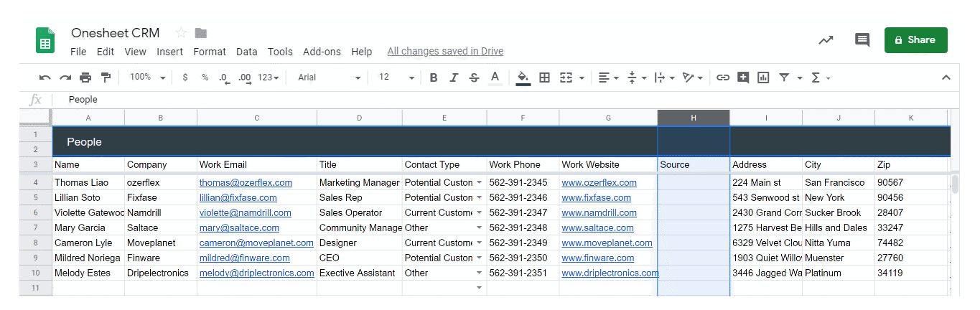The image size is (980, 310).
Task: Select the Paint format tool
Action: pyautogui.click(x=106, y=77)
